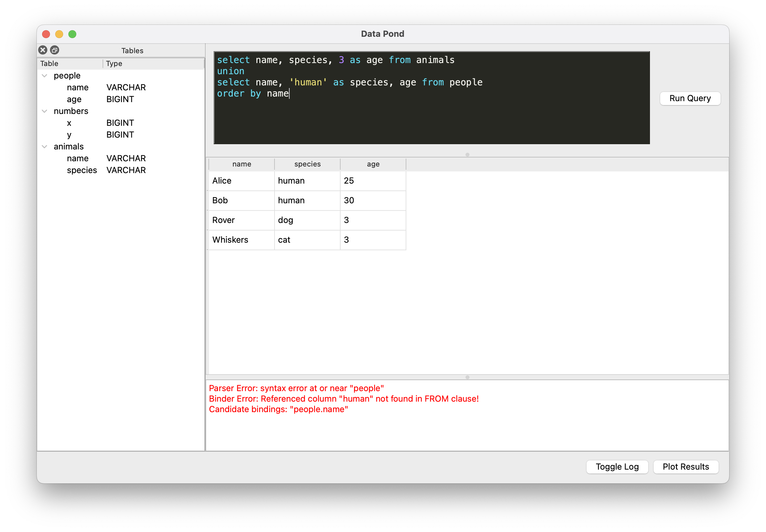This screenshot has width=766, height=532.
Task: Select the x column under numbers
Action: [69, 123]
